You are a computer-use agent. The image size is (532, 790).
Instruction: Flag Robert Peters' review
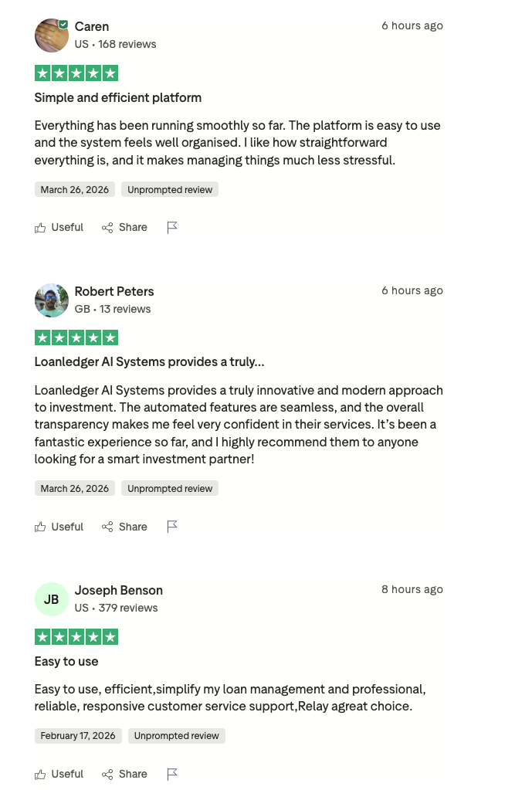coord(171,527)
